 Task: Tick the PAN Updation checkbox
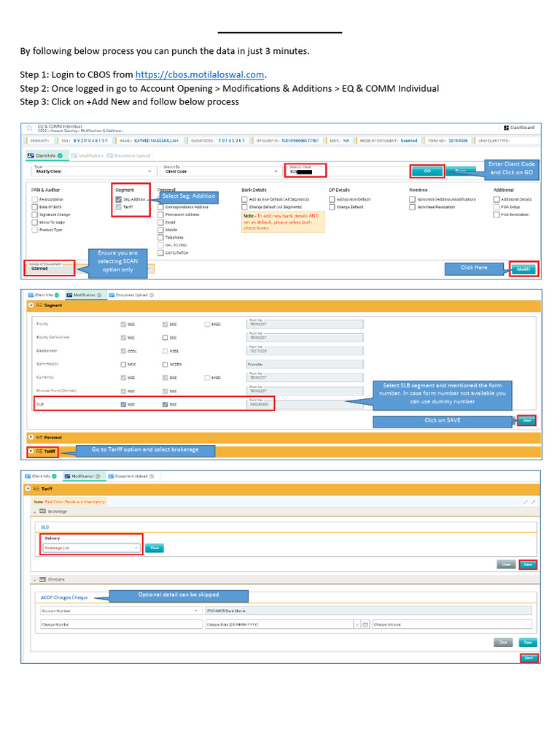[x=35, y=200]
